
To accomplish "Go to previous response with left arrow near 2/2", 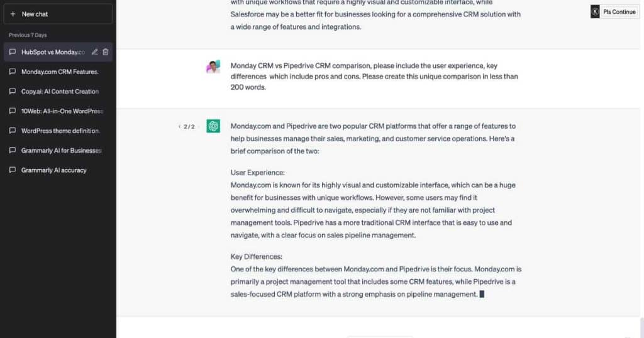I will (x=179, y=126).
